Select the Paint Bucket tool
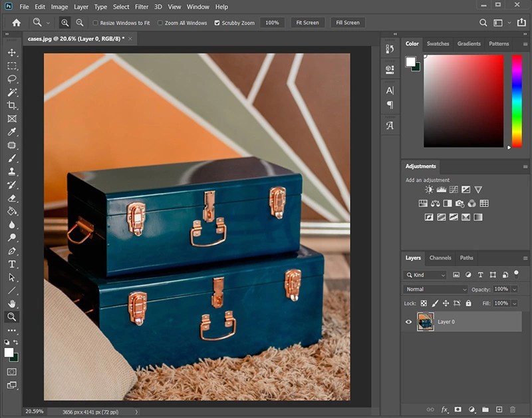The image size is (532, 418). tap(12, 212)
